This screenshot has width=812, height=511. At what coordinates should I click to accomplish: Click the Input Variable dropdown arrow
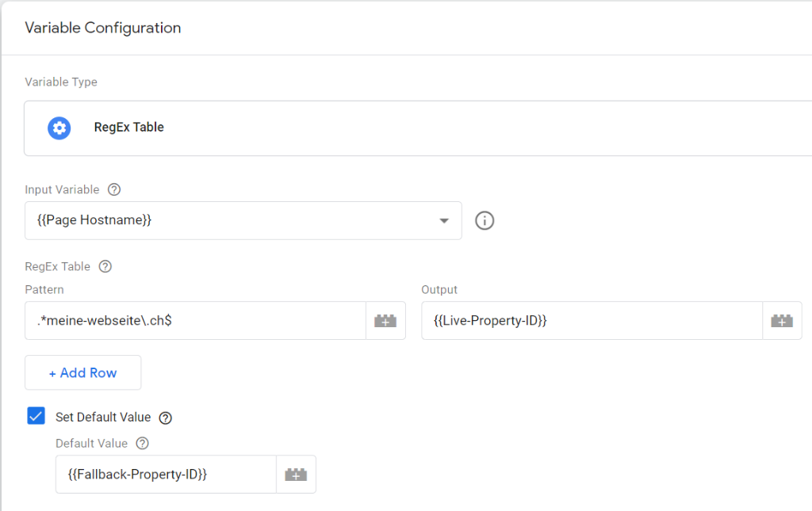(444, 221)
